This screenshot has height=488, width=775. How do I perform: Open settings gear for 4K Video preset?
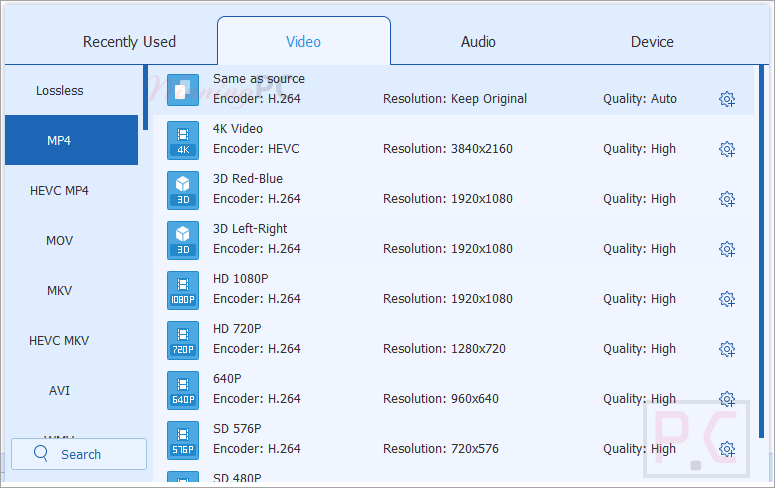[x=727, y=149]
